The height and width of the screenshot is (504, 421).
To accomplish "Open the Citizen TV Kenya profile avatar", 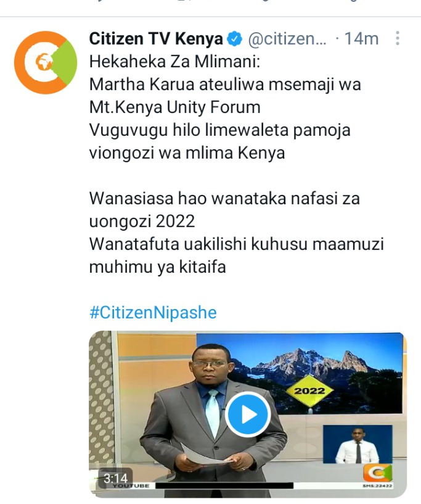I will 46,62.
